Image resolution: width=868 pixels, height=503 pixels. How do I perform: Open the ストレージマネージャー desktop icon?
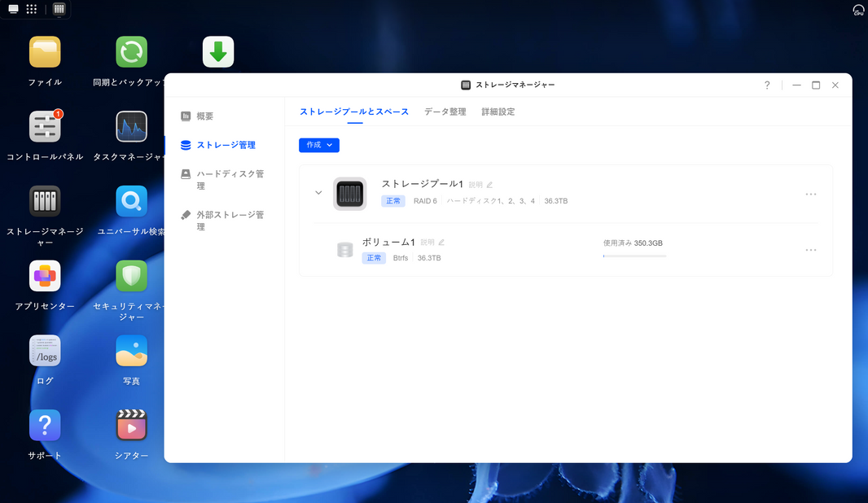(44, 202)
